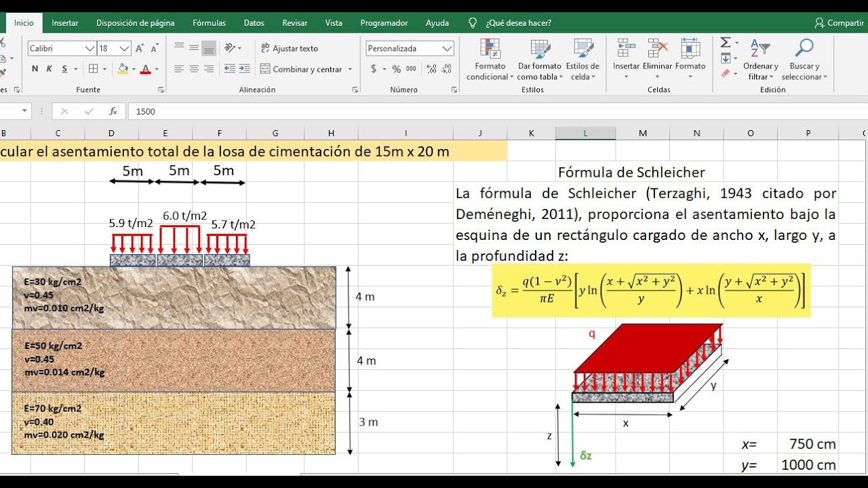This screenshot has height=488, width=868.
Task: Open the Combinar y centrar dropdown arrow
Action: click(x=350, y=69)
